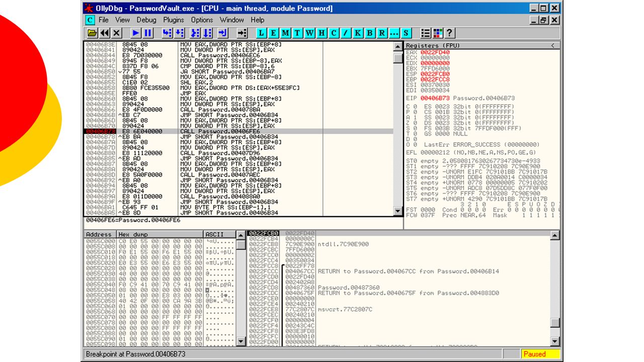Show Source with the S button
This screenshot has height=362, width=644.
point(406,33)
